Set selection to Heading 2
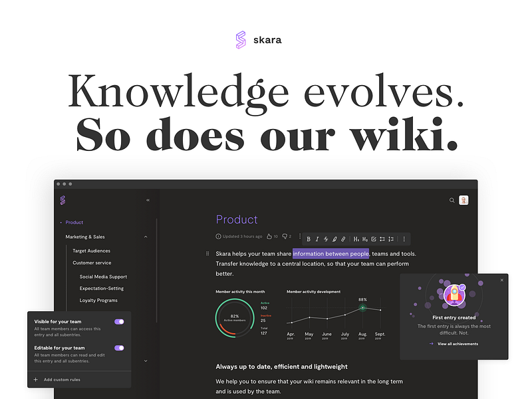The height and width of the screenshot is (399, 532). (x=364, y=239)
